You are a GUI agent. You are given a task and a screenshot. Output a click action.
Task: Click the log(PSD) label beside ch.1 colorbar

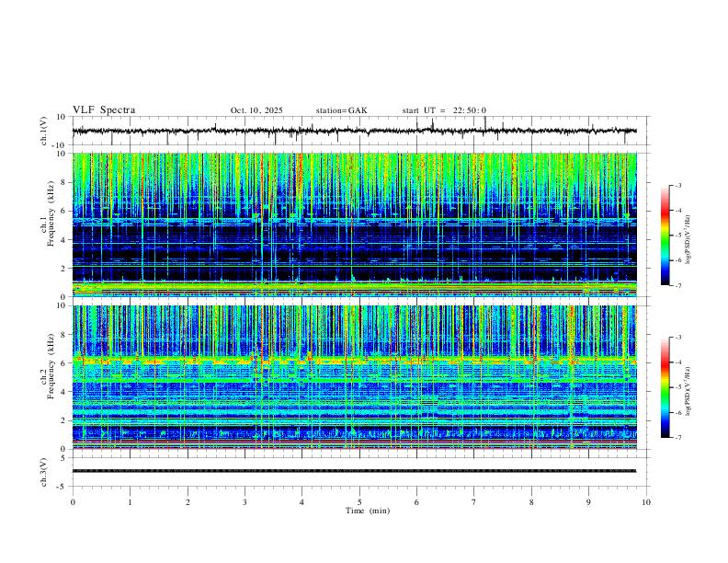[688, 240]
